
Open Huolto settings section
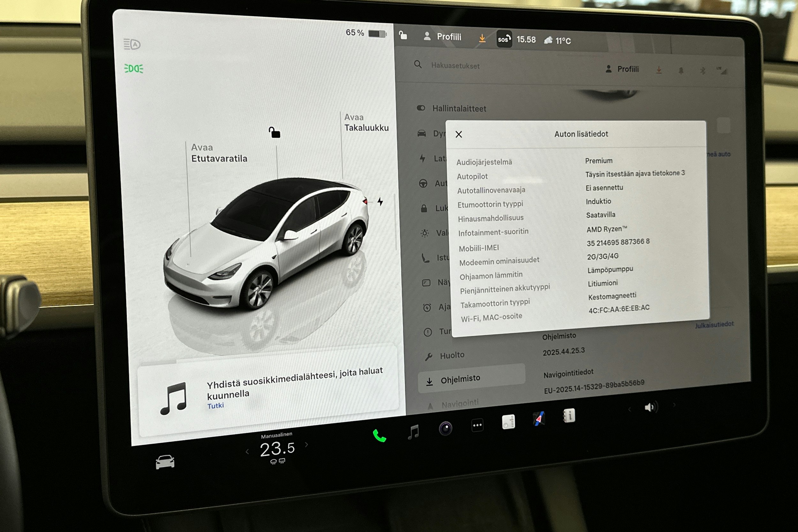pos(452,355)
